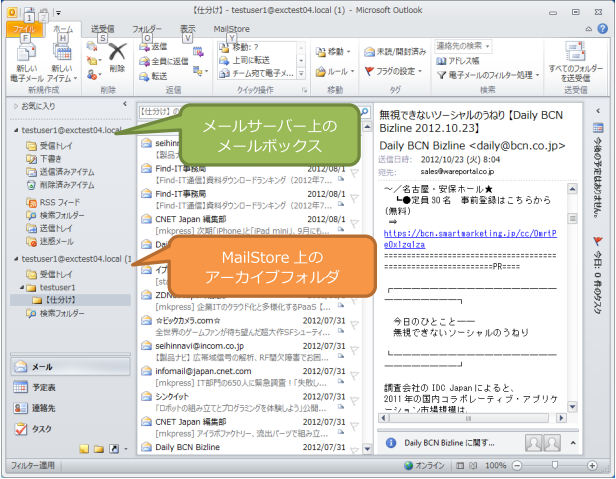616x479 pixels.
Task: Click the 転送 (Forward) ribbon button
Action: pos(160,74)
